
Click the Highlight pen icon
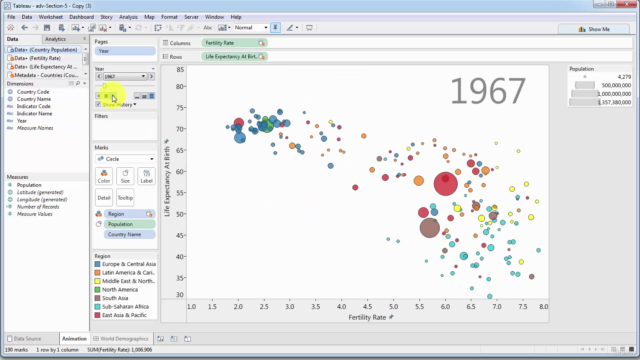pyautogui.click(x=290, y=28)
